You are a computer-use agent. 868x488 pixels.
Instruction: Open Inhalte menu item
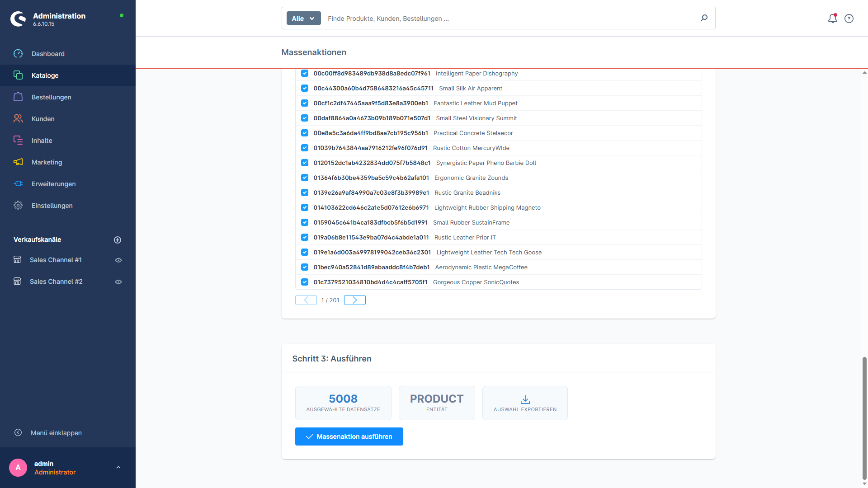click(x=68, y=141)
